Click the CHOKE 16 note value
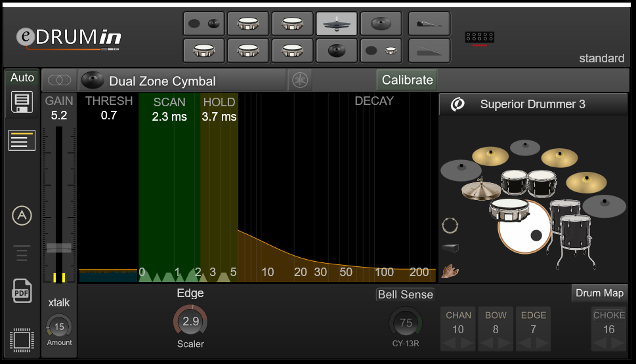Image resolution: width=636 pixels, height=364 pixels. tap(609, 329)
